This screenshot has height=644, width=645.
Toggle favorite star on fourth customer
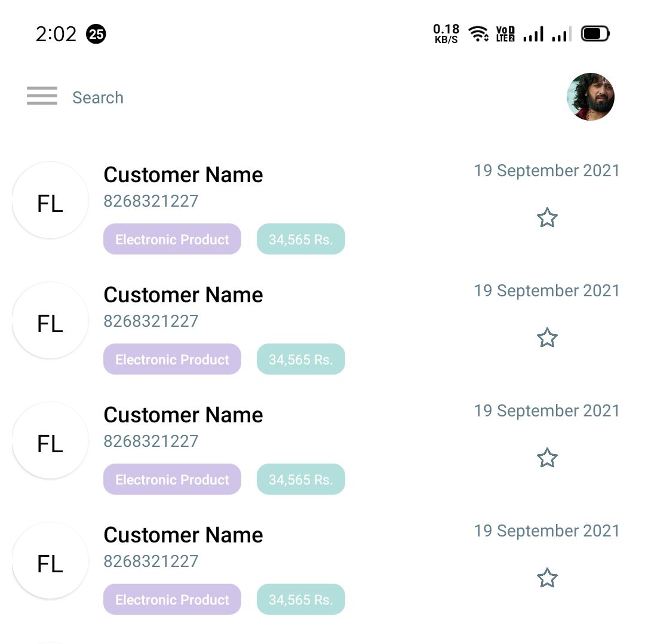547,578
